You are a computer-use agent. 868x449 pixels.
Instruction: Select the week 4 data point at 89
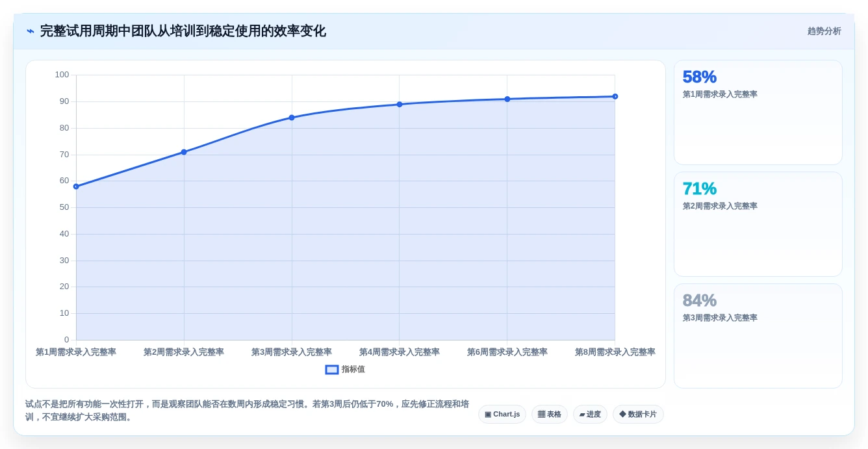400,104
